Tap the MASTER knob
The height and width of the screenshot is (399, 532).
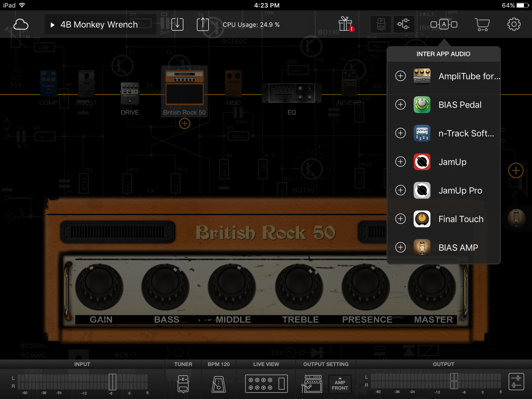pos(432,287)
